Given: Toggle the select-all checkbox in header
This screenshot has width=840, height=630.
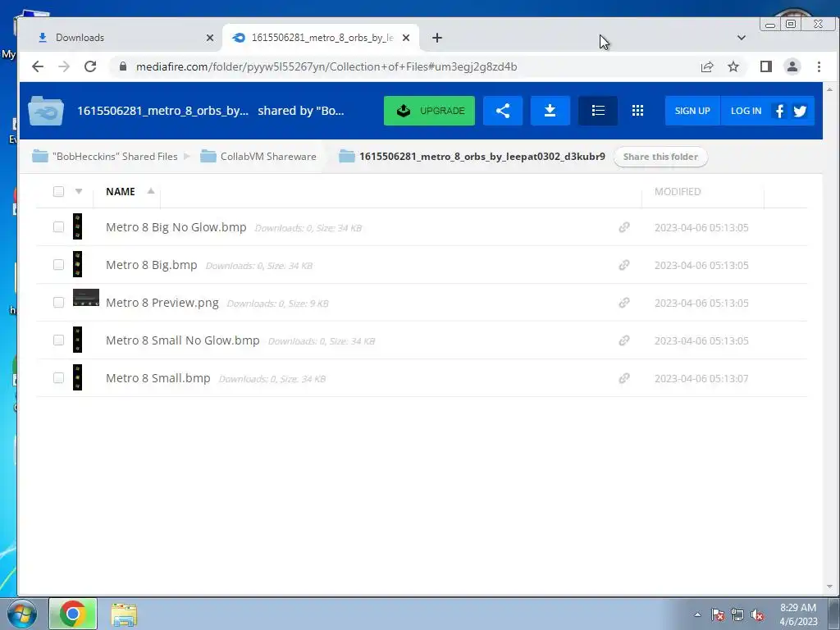Looking at the screenshot, I should [x=58, y=191].
